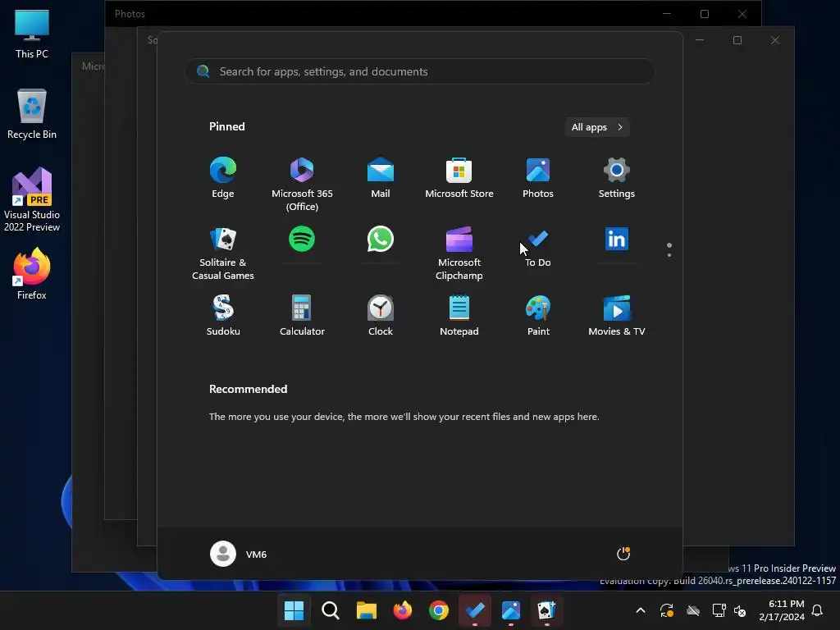Image resolution: width=840 pixels, height=630 pixels.
Task: Click Windows Update tray icon
Action: [666, 610]
